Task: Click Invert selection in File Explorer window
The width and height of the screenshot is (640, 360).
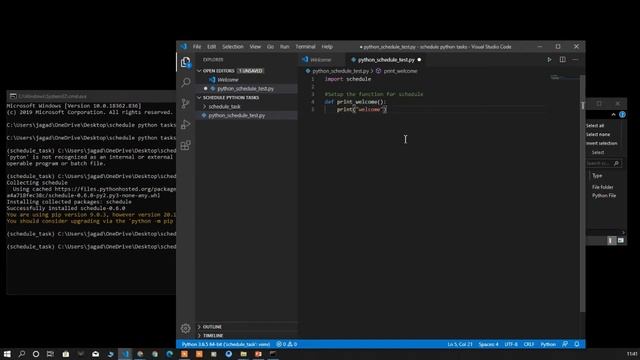Action: (601, 143)
